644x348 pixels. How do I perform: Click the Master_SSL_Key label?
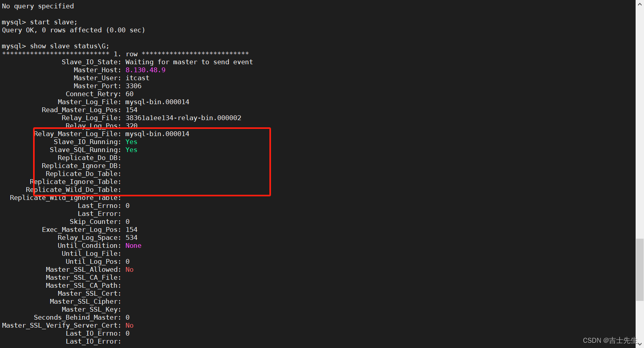[x=91, y=310]
